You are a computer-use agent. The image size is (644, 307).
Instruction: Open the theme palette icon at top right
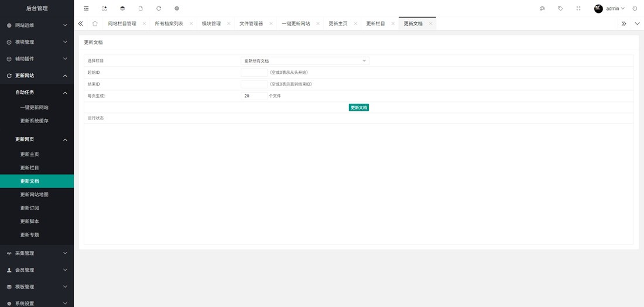click(542, 9)
